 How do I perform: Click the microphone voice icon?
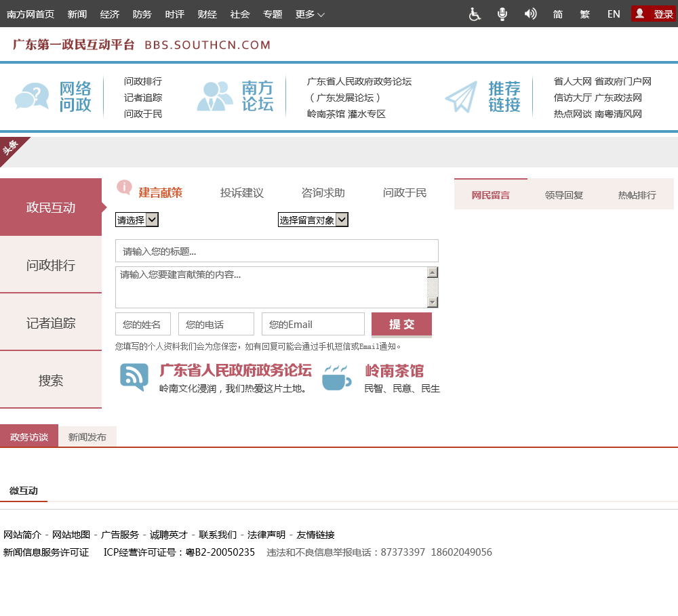coord(502,14)
